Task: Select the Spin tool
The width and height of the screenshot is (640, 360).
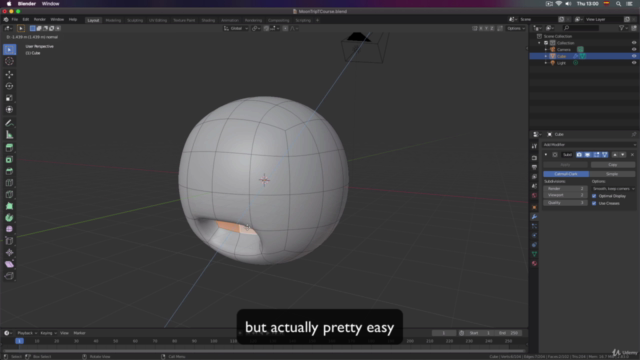Action: pyautogui.click(x=9, y=218)
